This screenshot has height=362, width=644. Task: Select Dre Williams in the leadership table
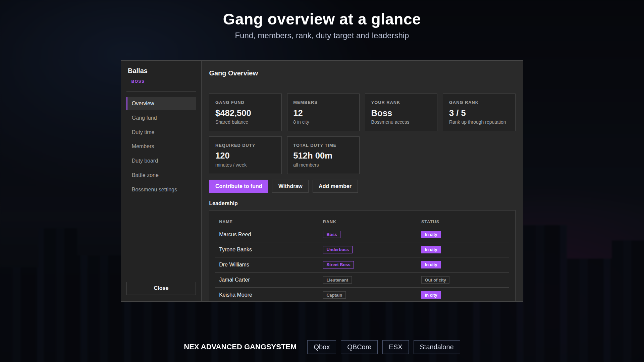[x=362, y=265]
